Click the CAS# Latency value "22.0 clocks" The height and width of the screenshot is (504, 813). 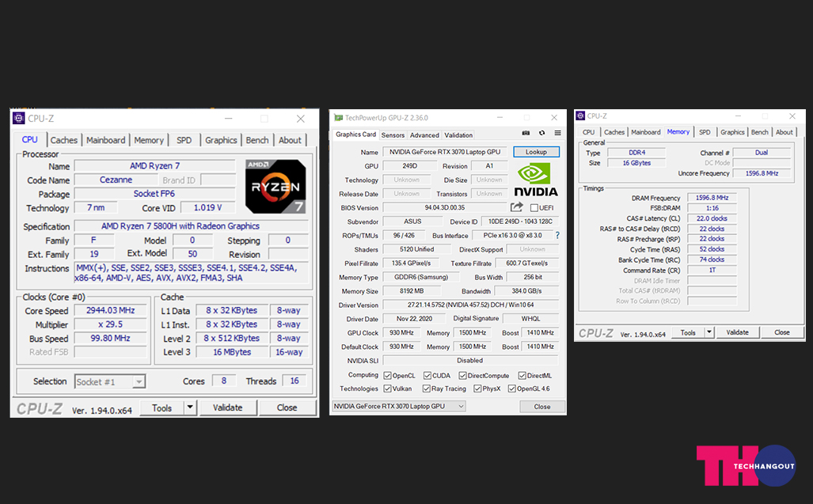712,218
